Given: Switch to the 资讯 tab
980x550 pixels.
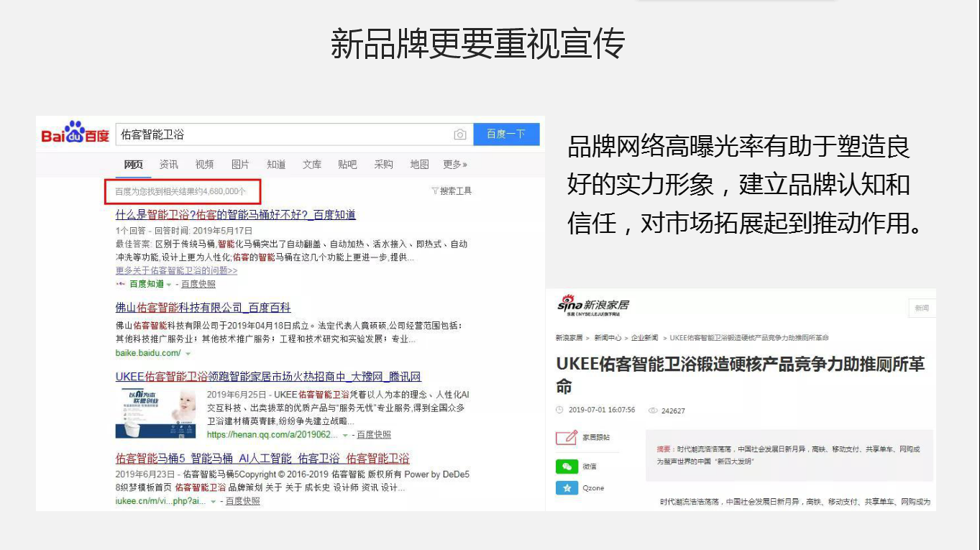Looking at the screenshot, I should 169,165.
